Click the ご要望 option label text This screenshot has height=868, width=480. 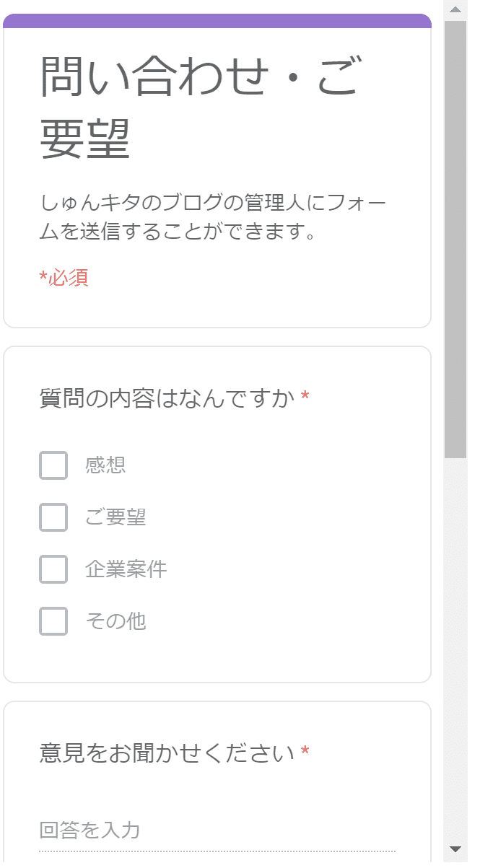[x=115, y=517]
